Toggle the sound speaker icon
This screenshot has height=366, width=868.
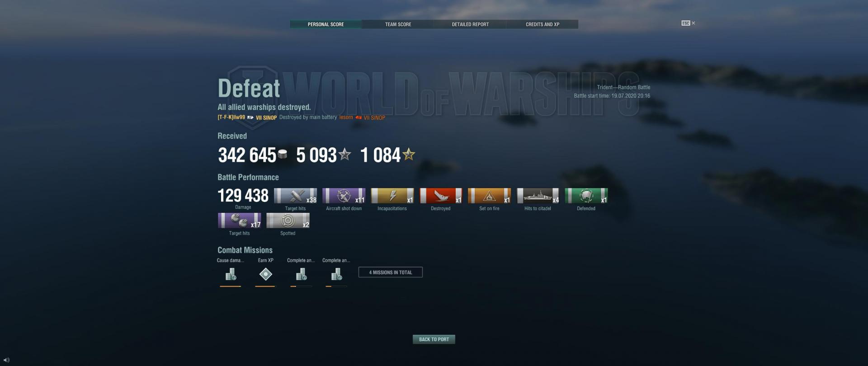(6, 360)
